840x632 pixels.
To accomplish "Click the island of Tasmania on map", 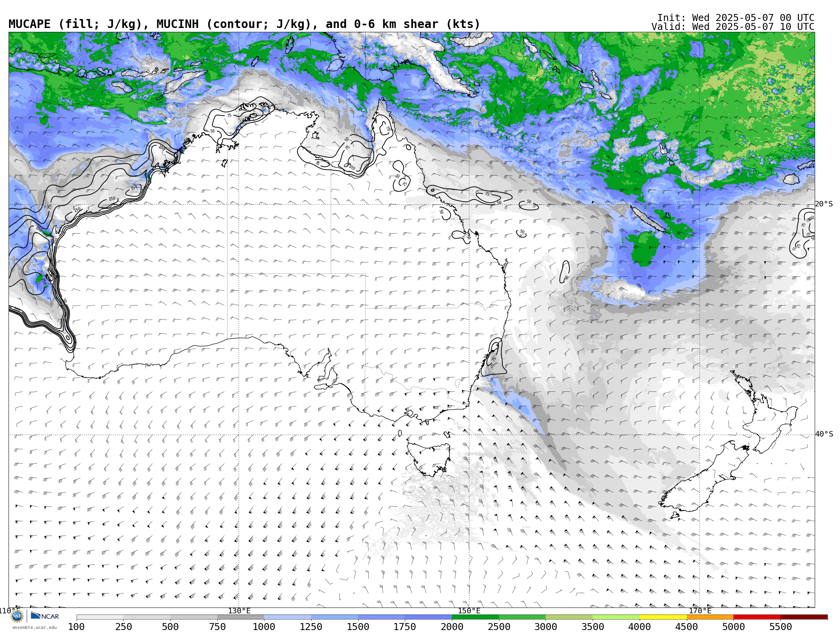I will coord(430,459).
